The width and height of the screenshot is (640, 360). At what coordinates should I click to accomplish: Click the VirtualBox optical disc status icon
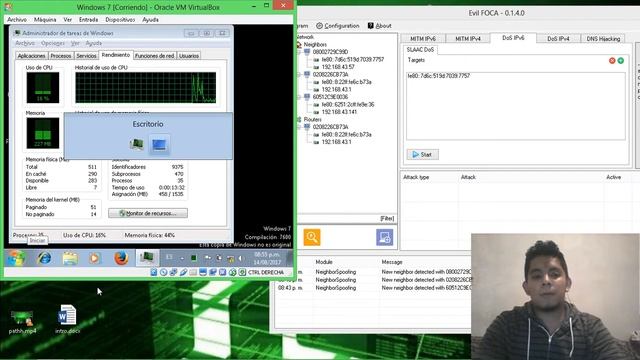coord(164,272)
